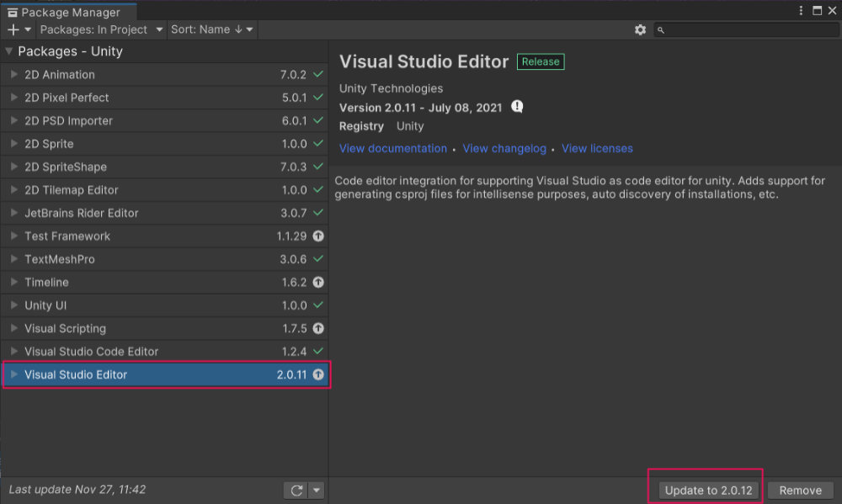Click the installed checkmark for 2D Sprite
Image resolution: width=842 pixels, height=504 pixels.
(318, 143)
